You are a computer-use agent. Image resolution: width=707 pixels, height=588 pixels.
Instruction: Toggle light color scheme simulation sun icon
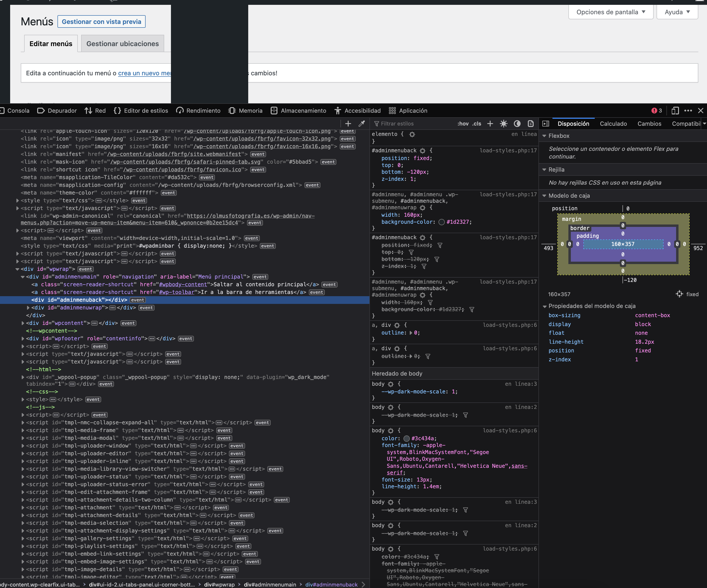click(504, 124)
